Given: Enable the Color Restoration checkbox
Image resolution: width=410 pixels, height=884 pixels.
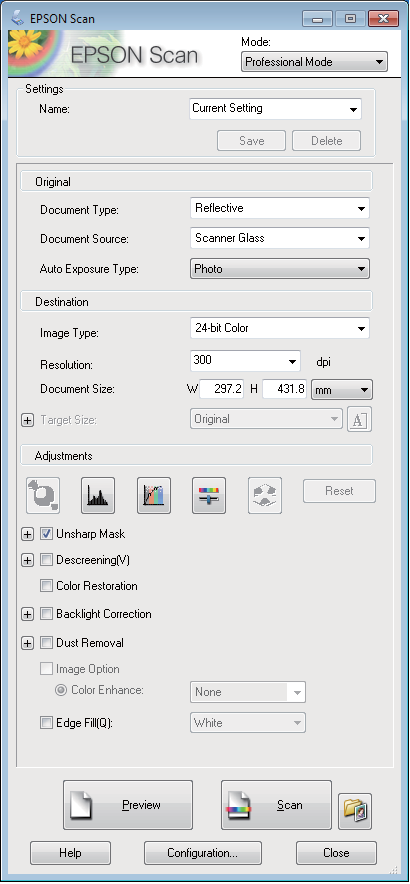Looking at the screenshot, I should click(46, 586).
